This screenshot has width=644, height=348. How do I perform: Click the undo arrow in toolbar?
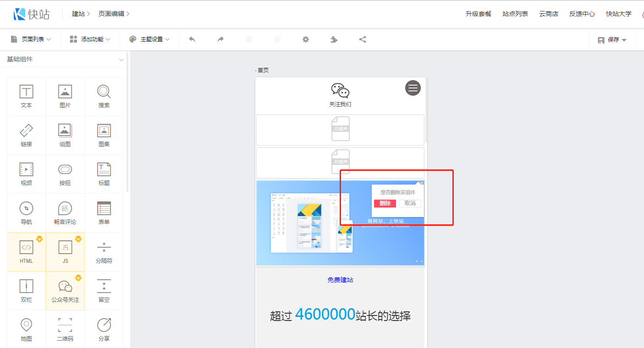[x=192, y=39]
